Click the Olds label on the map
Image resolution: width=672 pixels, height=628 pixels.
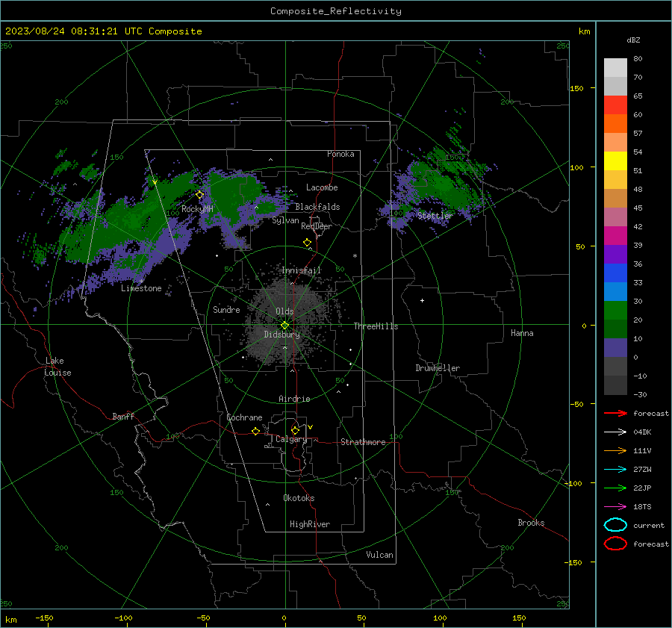click(x=284, y=311)
